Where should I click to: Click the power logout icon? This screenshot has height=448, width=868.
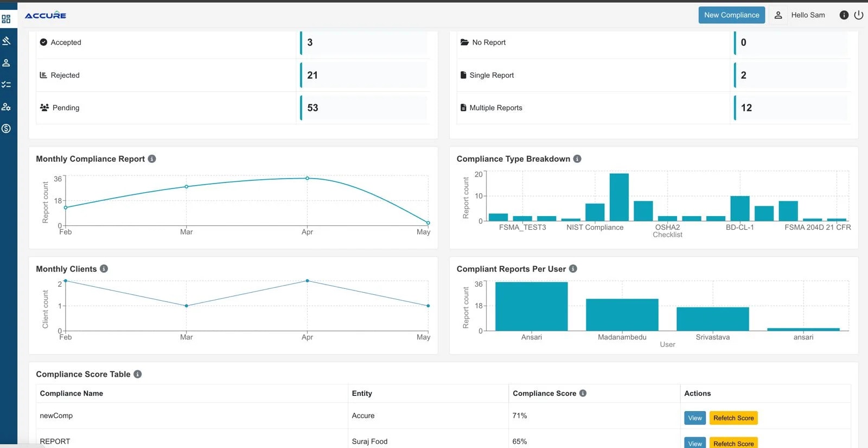point(859,15)
